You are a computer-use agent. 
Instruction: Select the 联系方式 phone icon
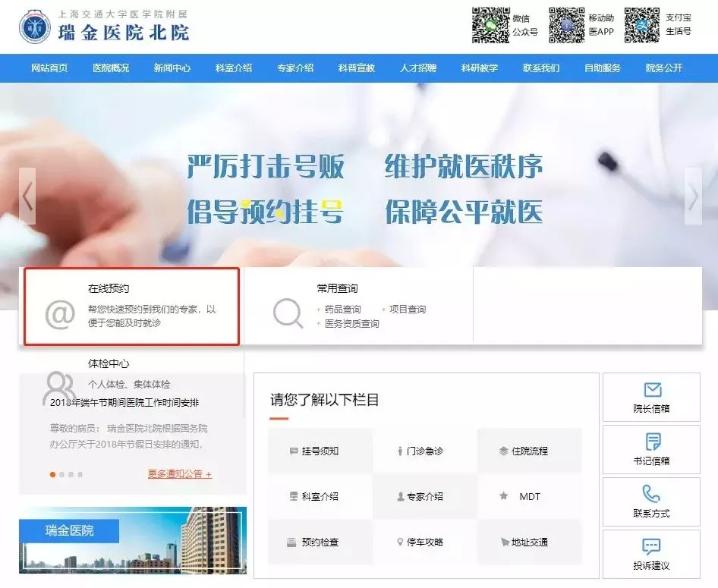(x=650, y=495)
